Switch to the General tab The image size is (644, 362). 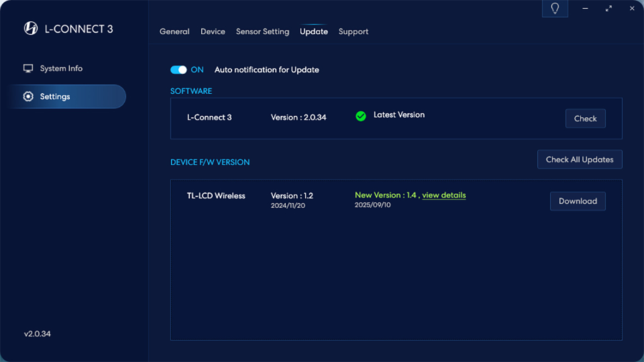pyautogui.click(x=174, y=32)
